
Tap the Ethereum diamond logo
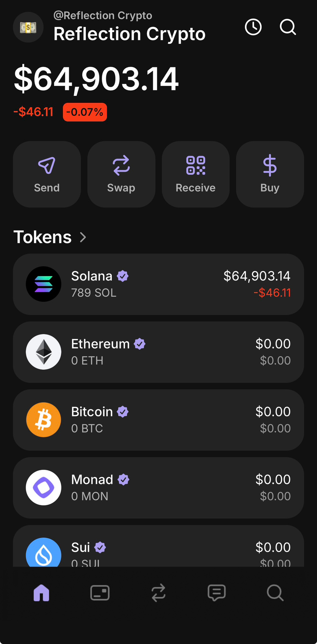point(44,352)
